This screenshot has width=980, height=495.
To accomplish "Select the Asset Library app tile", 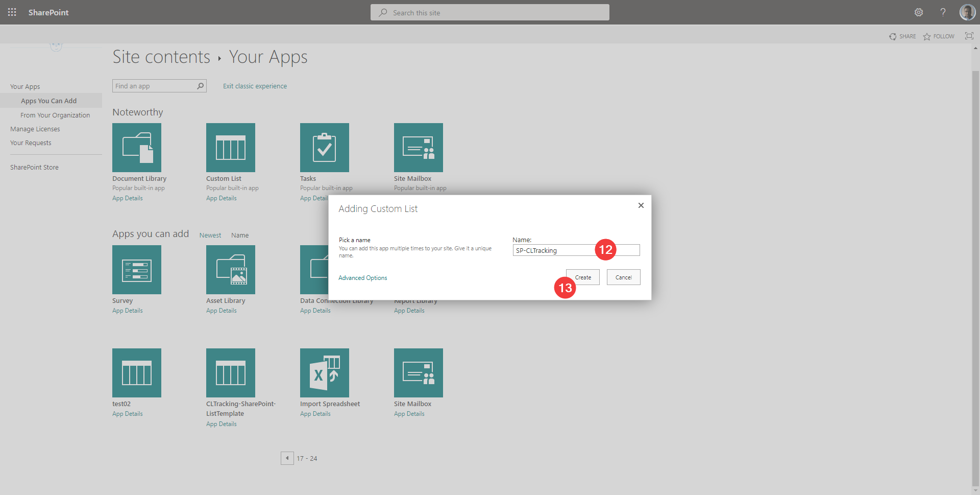I will [x=231, y=270].
